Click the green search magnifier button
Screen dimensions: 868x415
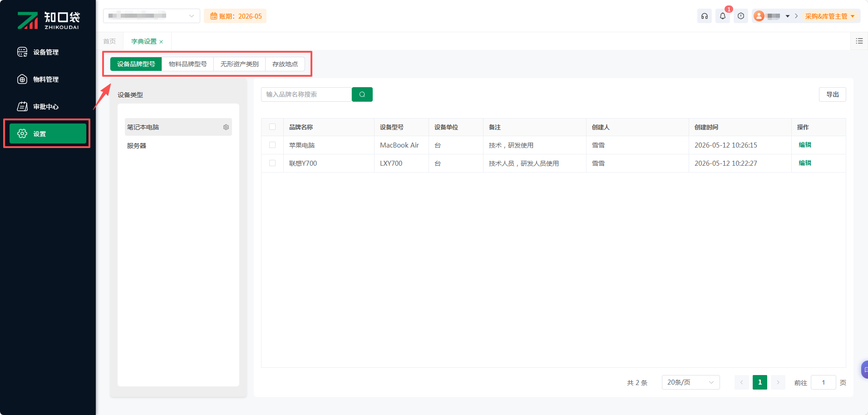click(x=362, y=94)
